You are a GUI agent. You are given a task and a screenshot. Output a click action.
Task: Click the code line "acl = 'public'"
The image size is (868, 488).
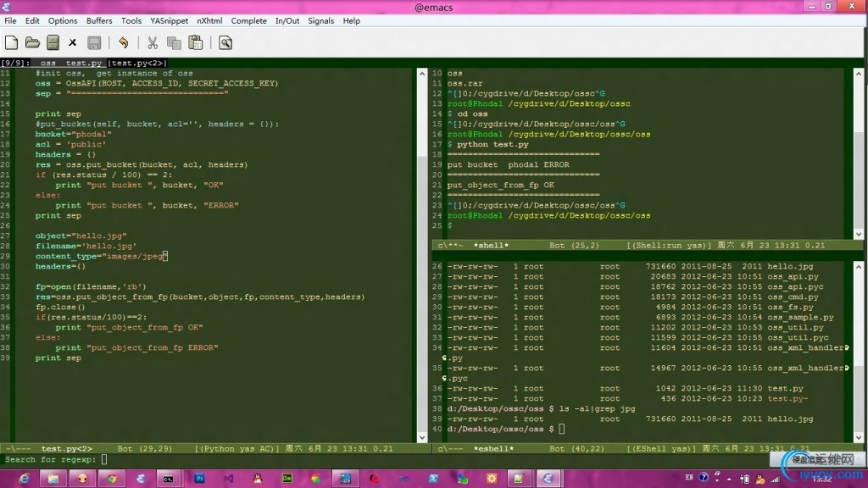pyautogui.click(x=71, y=144)
